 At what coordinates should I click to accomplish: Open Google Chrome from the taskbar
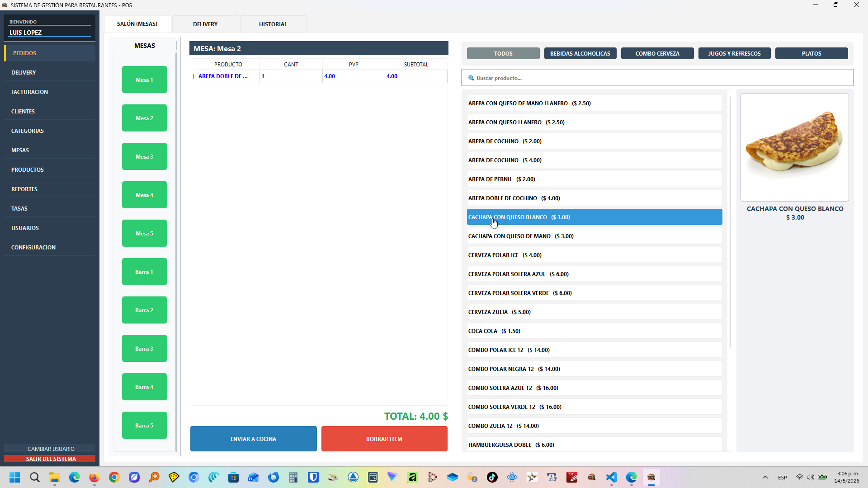tap(114, 477)
